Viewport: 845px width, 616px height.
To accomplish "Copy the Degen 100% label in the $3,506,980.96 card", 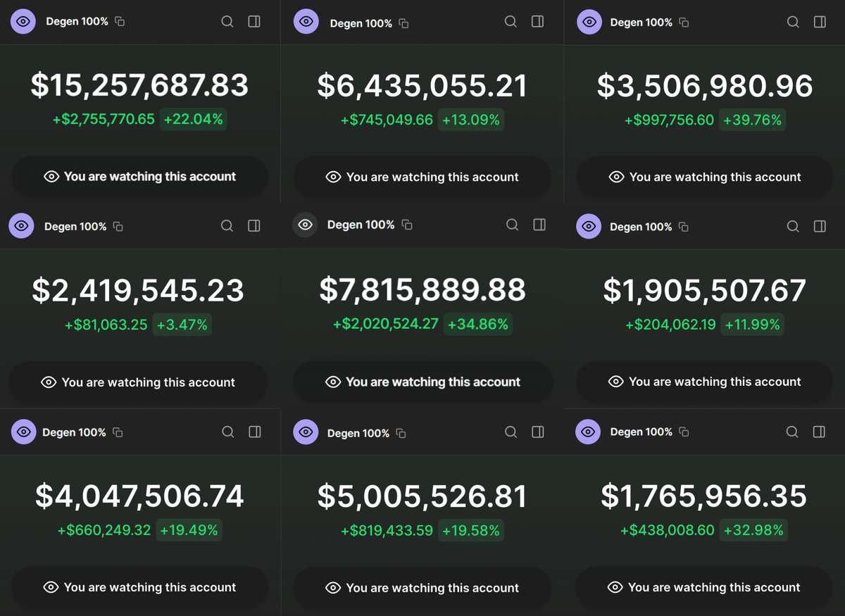I will 684,23.
